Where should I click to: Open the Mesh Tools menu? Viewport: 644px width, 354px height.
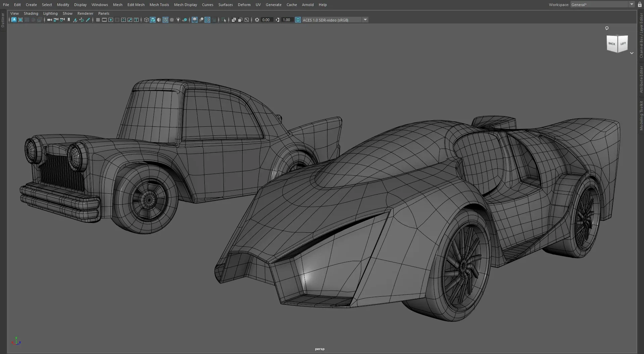click(x=159, y=5)
